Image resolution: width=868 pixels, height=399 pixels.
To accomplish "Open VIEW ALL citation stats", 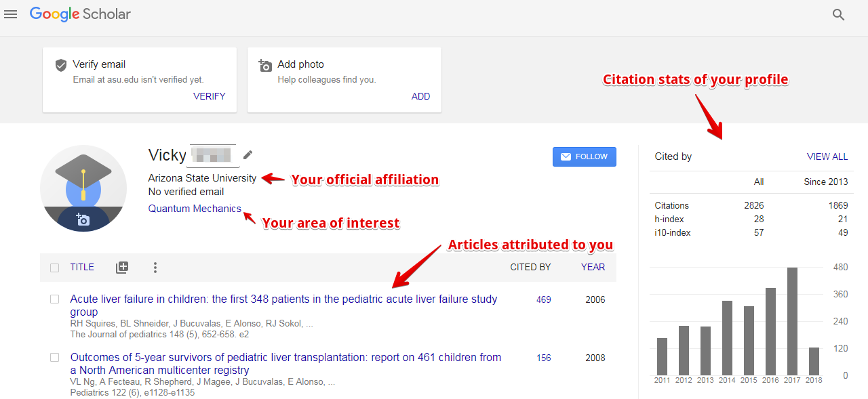I will click(x=827, y=156).
